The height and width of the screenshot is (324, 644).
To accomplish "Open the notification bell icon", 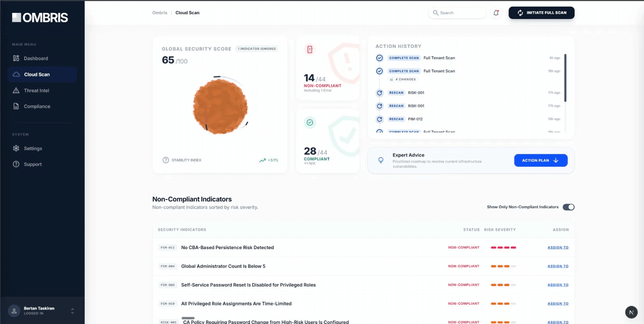I will coord(496,13).
